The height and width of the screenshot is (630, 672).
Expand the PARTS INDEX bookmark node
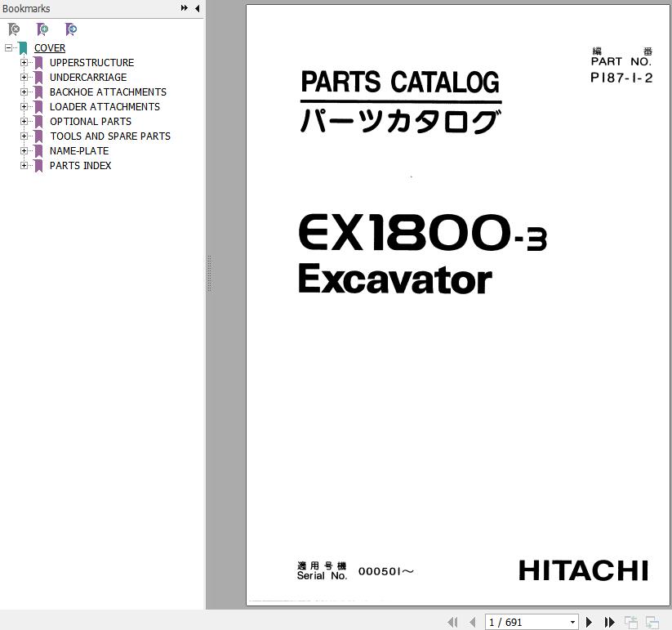click(x=24, y=166)
